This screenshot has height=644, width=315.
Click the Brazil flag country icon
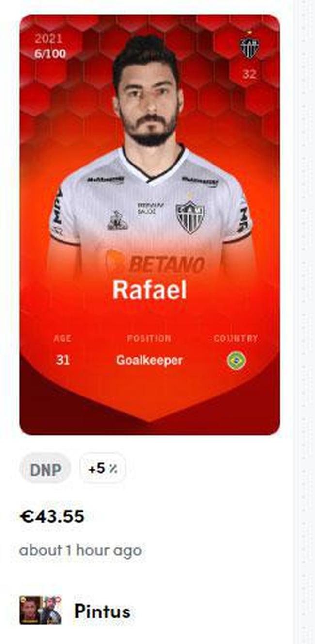(x=236, y=361)
